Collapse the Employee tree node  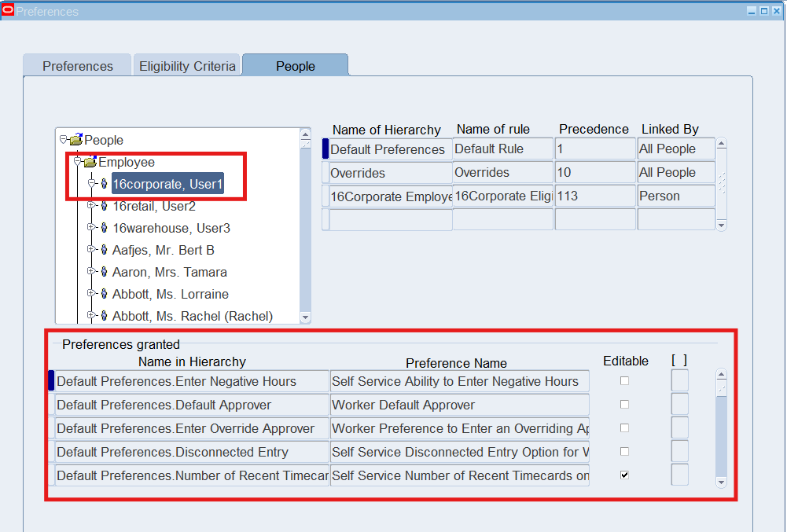[77, 162]
